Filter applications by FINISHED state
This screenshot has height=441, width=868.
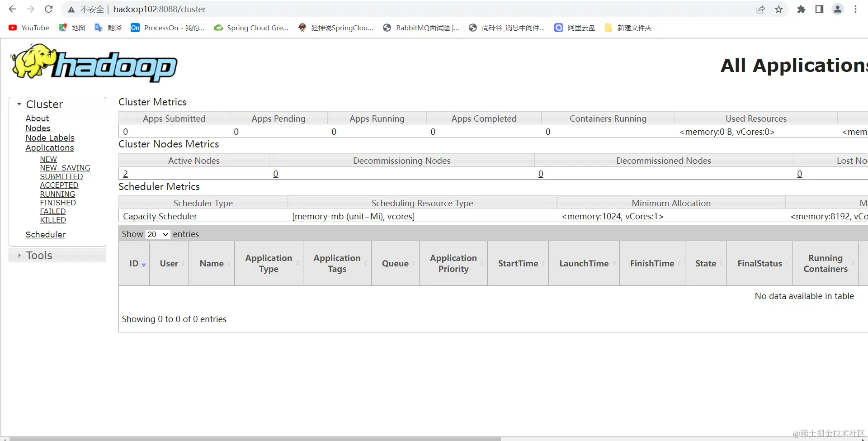(x=58, y=203)
